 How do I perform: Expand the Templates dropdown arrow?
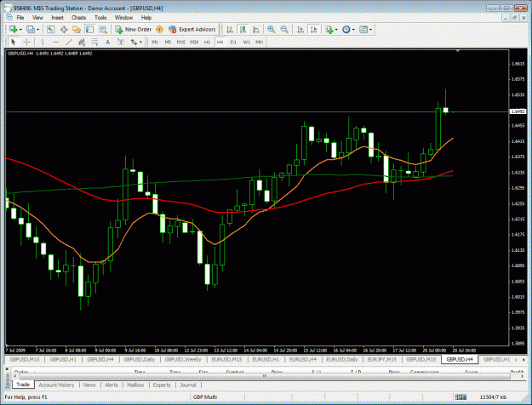coord(370,30)
